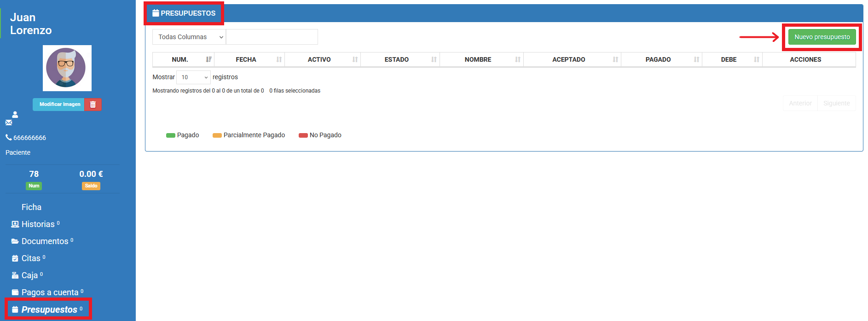The height and width of the screenshot is (321, 868).
Task: Click the Nuevo presupuesto button
Action: click(822, 37)
